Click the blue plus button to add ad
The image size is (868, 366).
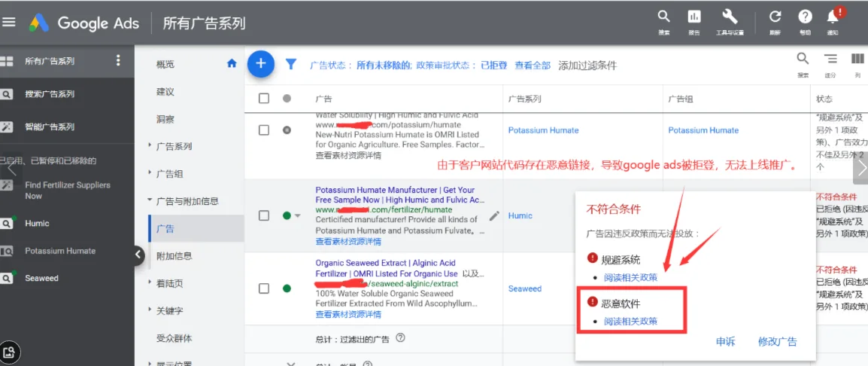261,64
